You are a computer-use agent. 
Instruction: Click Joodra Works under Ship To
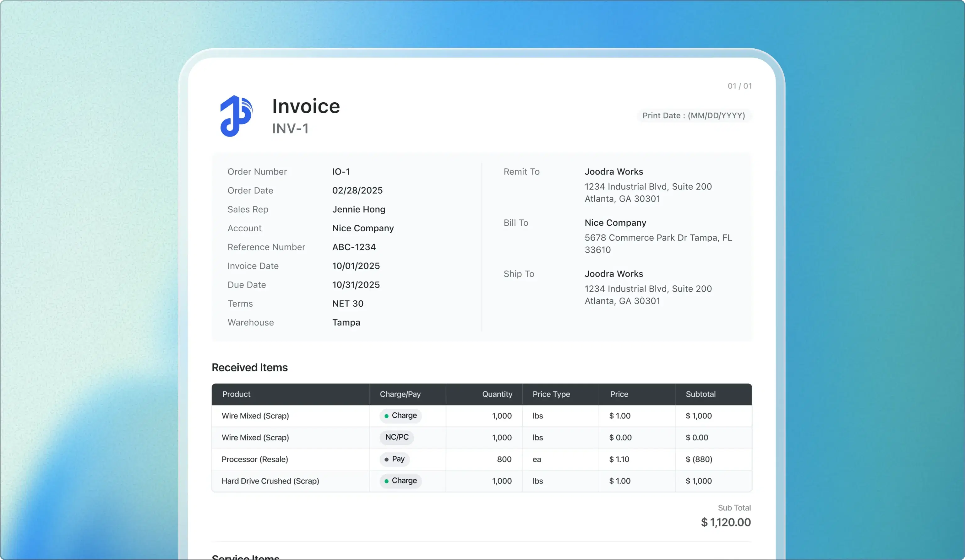click(x=614, y=274)
